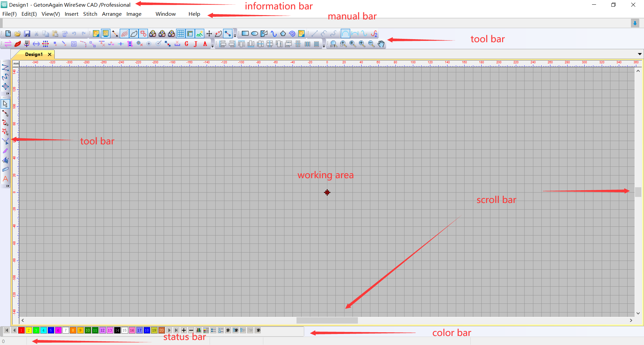The width and height of the screenshot is (644, 345).
Task: Create a new design file
Action: pyautogui.click(x=8, y=33)
